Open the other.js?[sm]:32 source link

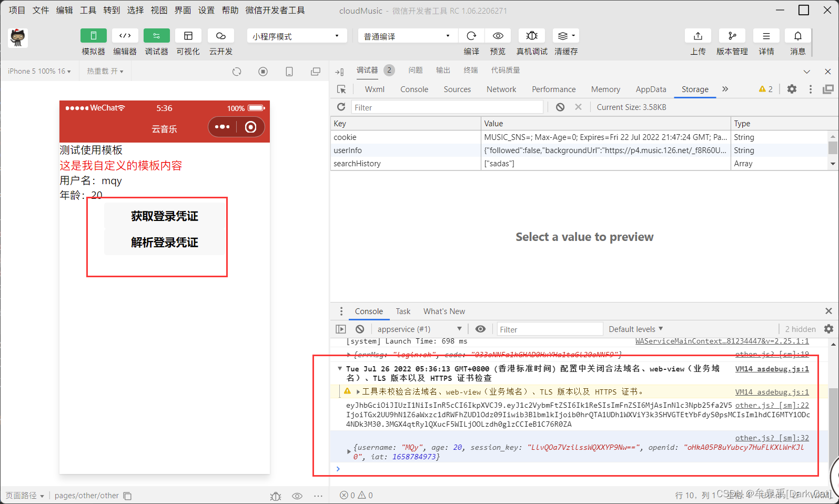tap(772, 438)
